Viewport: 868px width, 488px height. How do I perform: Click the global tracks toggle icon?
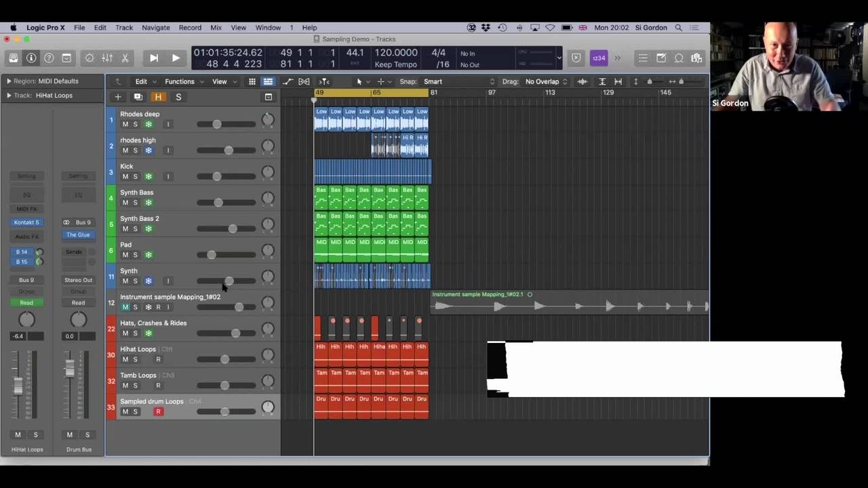click(269, 97)
